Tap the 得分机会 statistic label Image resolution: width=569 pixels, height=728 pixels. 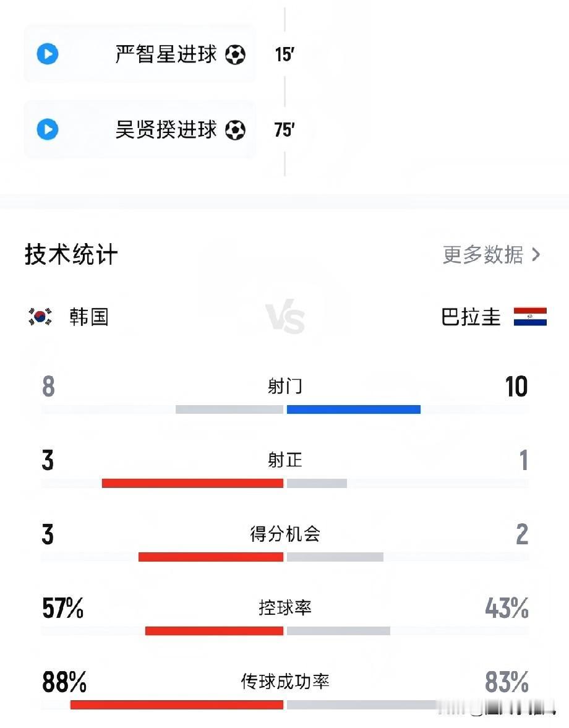285,534
